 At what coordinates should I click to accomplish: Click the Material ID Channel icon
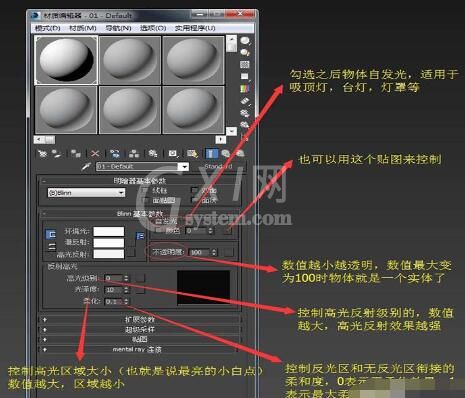coord(173,154)
